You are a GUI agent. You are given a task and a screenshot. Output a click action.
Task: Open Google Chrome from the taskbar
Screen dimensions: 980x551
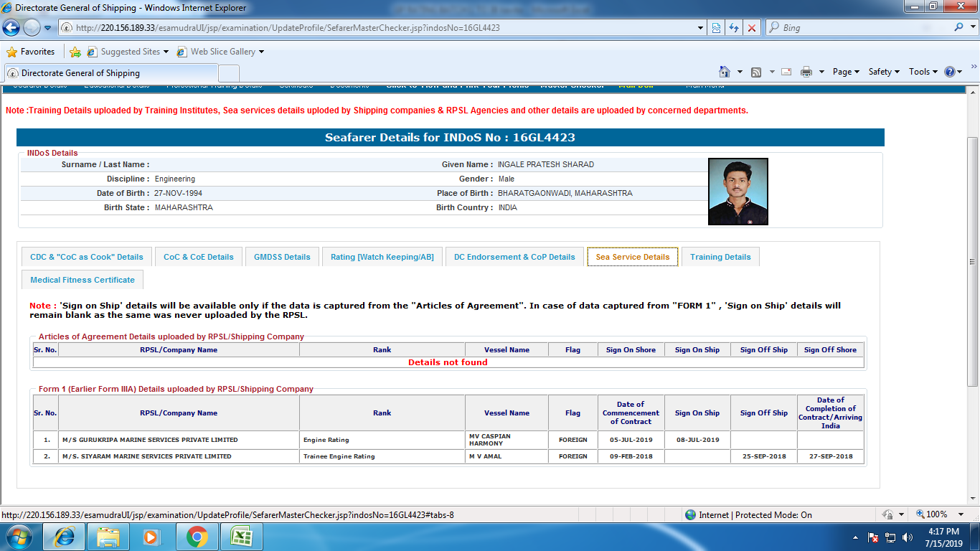tap(197, 536)
